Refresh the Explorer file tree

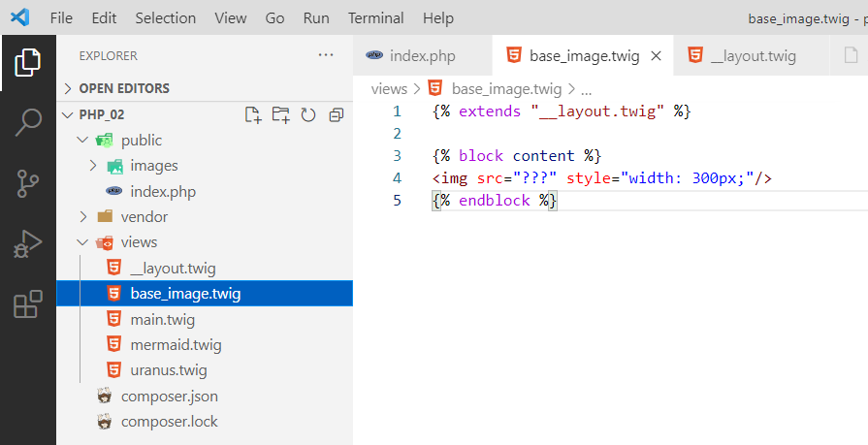(x=308, y=115)
